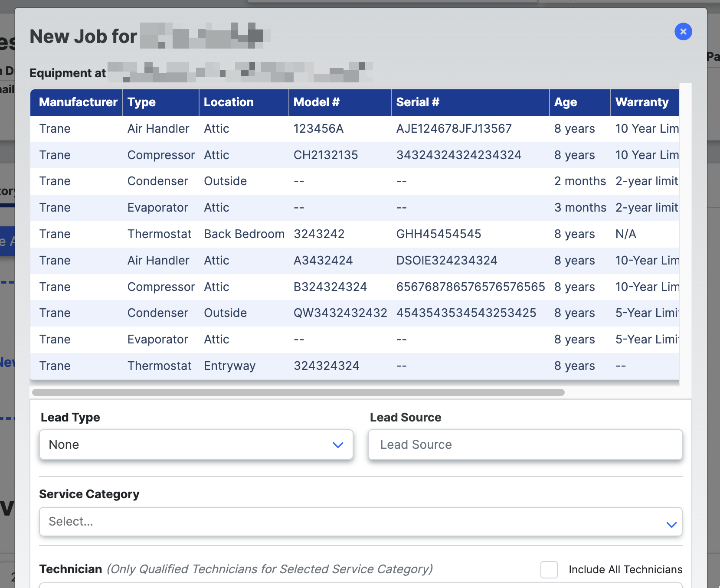Click the 3 months evaporator row
The image size is (720, 588).
(x=580, y=208)
